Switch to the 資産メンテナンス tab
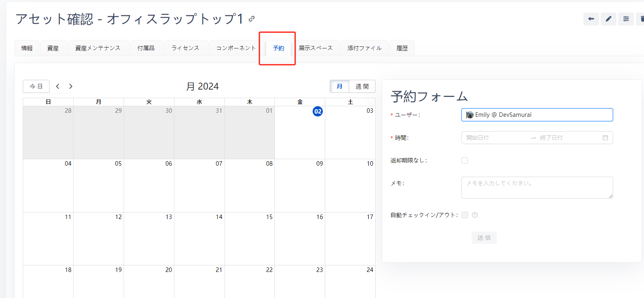The width and height of the screenshot is (644, 298). 98,48
